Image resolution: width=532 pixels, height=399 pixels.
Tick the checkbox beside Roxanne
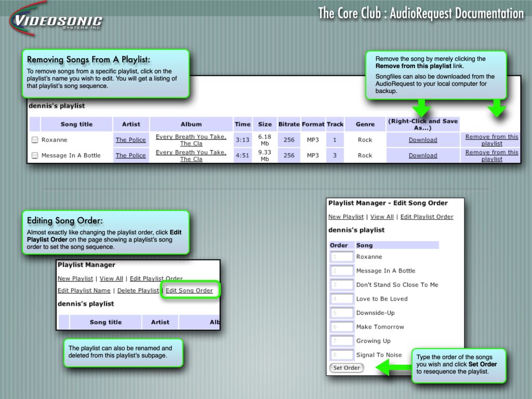coord(35,140)
